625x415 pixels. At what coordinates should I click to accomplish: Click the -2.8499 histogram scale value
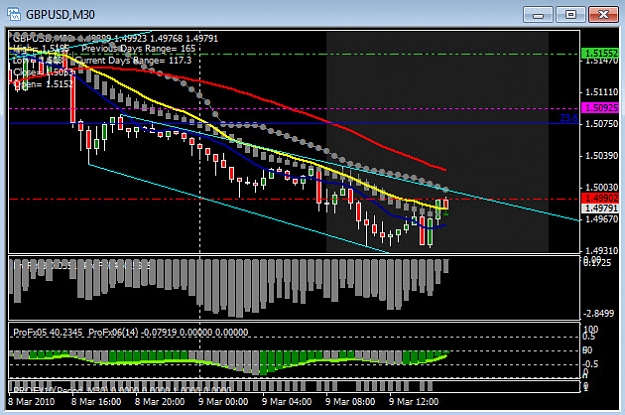599,314
